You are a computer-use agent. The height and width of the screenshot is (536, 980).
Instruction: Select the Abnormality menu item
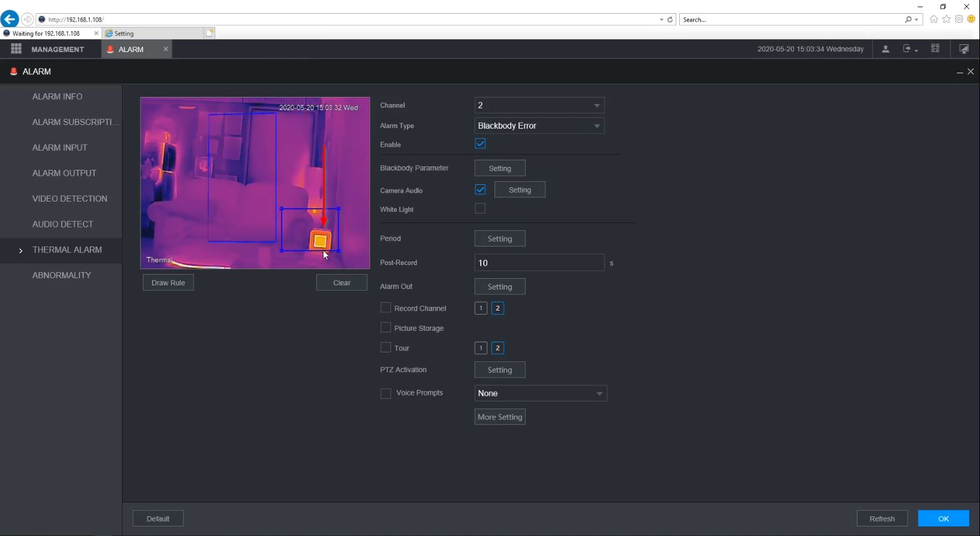62,275
